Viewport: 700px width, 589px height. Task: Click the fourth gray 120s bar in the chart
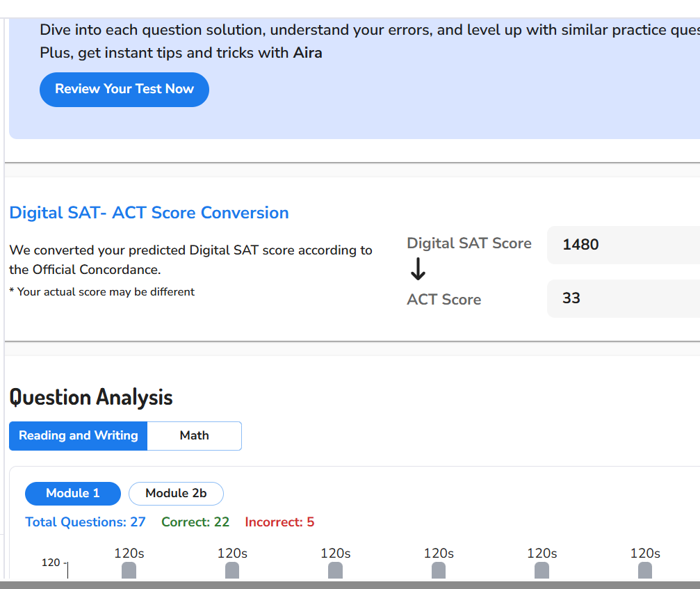[439, 571]
